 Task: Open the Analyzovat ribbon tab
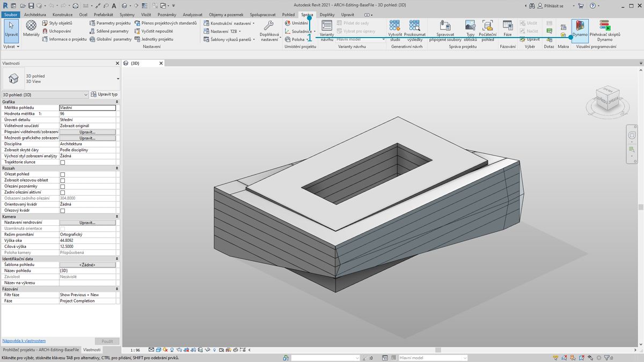(193, 14)
